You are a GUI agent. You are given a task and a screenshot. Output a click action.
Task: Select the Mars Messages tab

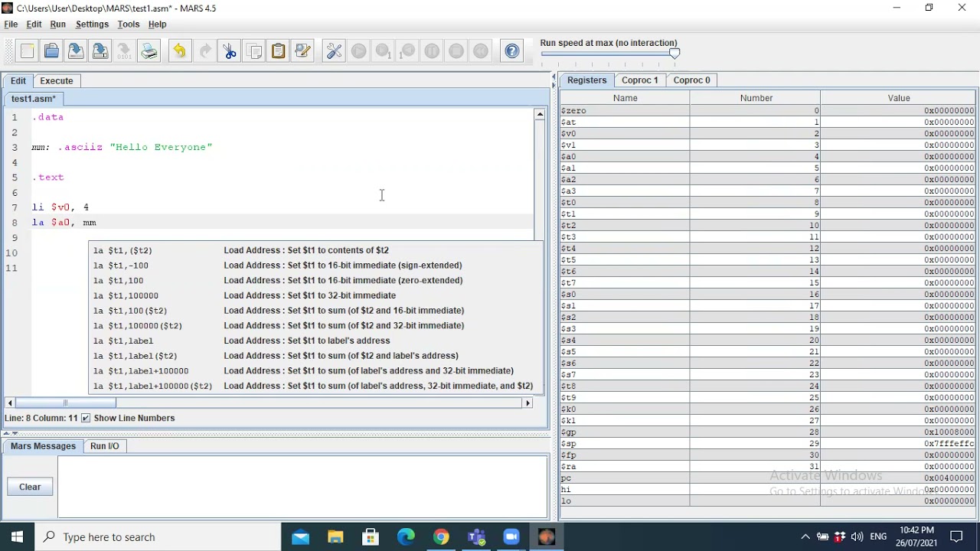click(43, 445)
